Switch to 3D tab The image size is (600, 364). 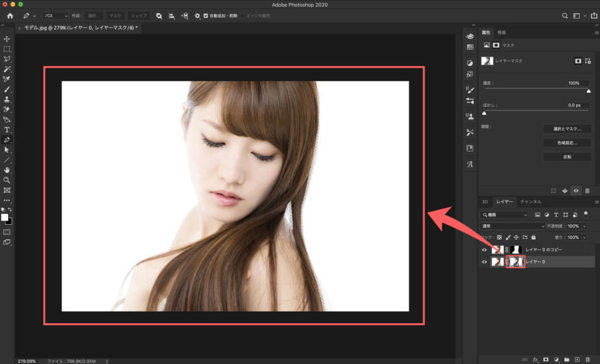(485, 201)
